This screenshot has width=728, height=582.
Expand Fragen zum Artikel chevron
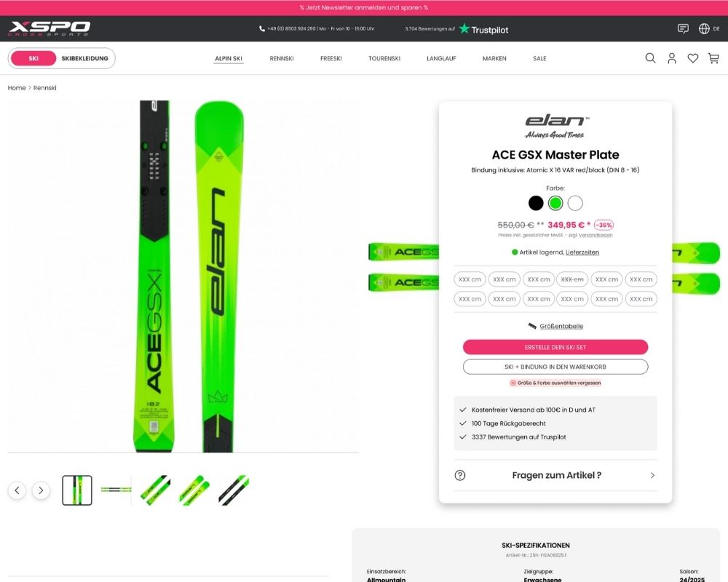[652, 475]
